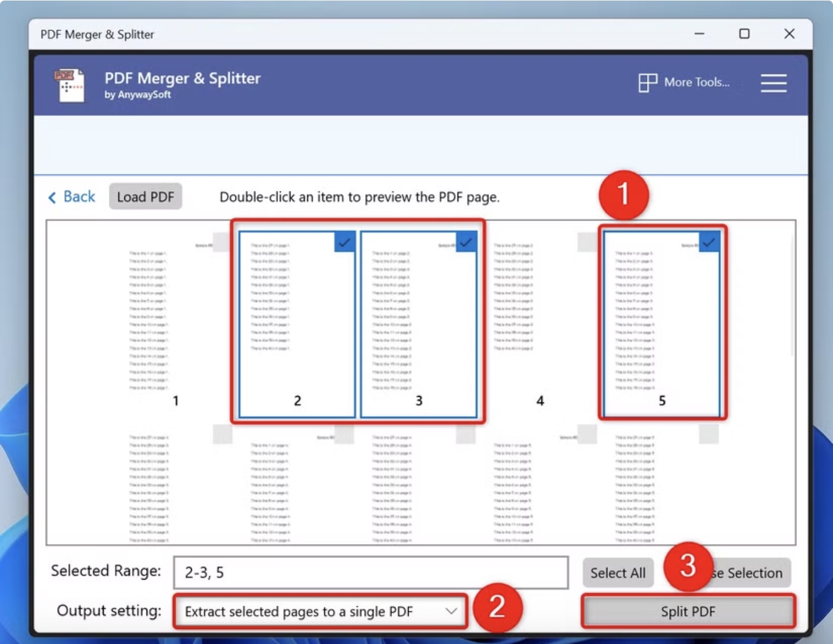Click the Split PDF button
Viewport: 833px width, 644px height.
pyautogui.click(x=688, y=611)
